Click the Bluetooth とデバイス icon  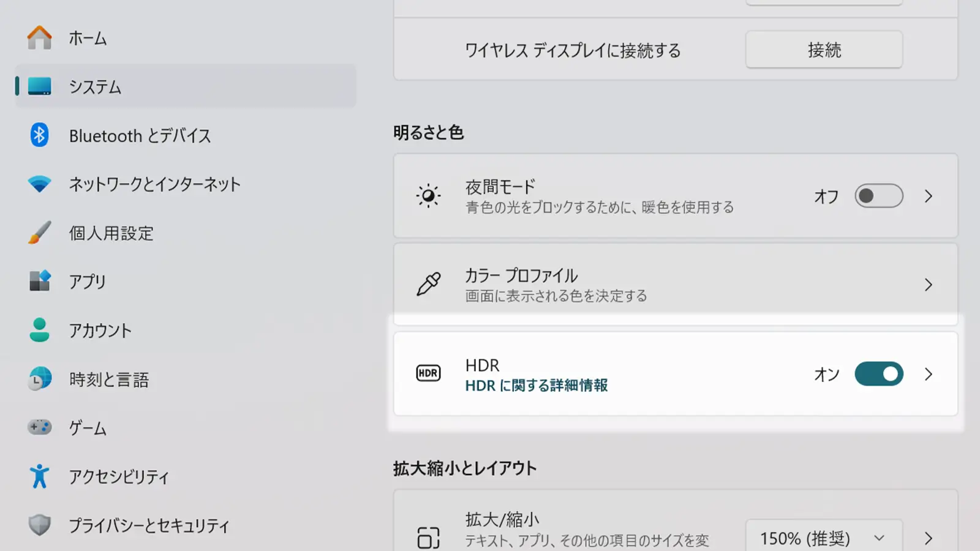click(39, 135)
